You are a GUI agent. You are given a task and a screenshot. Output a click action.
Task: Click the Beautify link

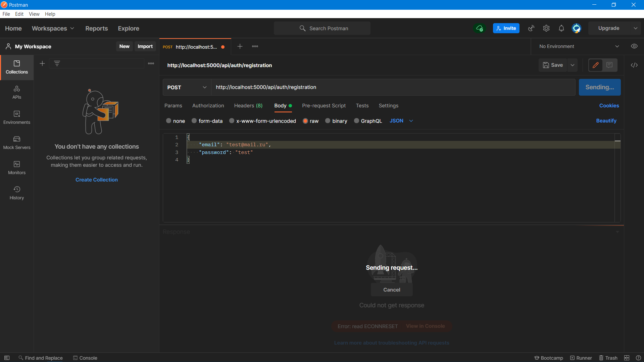coord(606,121)
